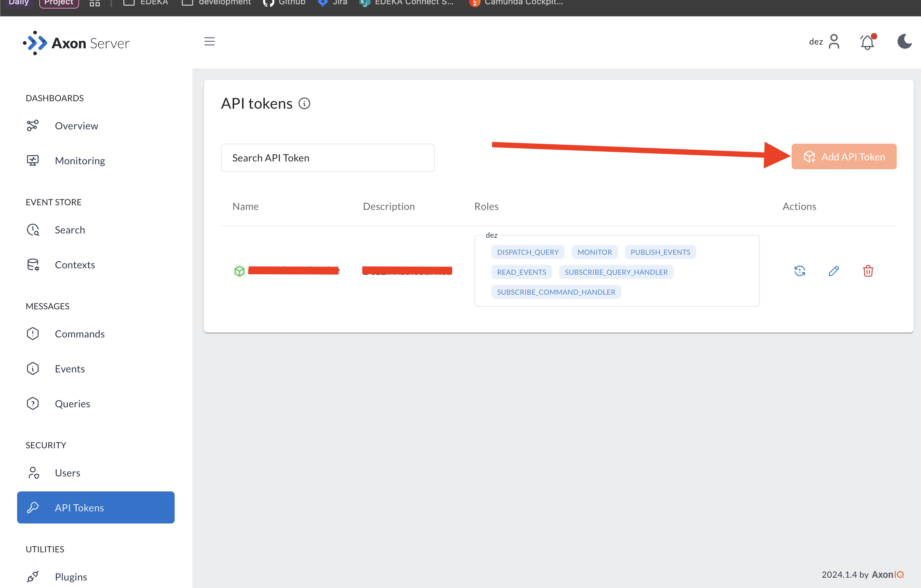Click the Search API Token field

coord(328,158)
